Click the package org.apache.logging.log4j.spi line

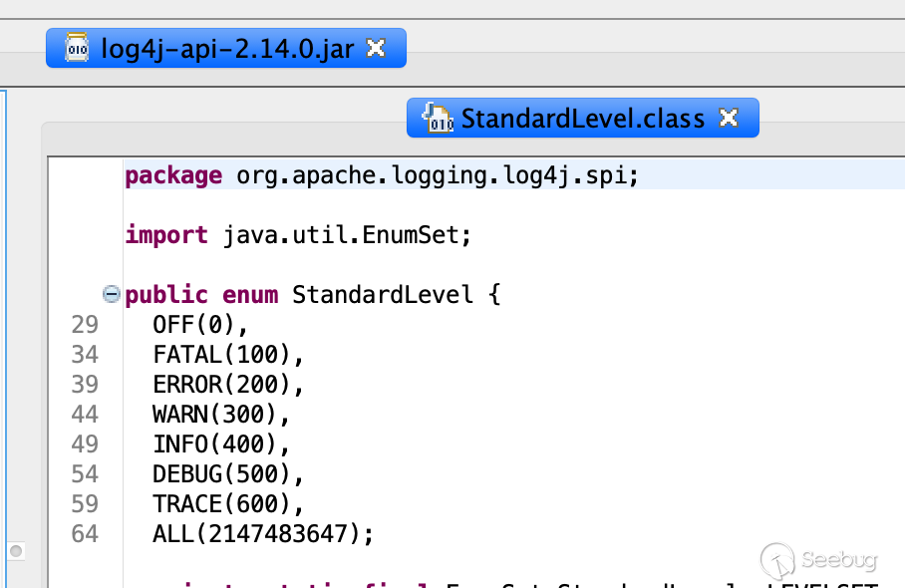tap(381, 175)
